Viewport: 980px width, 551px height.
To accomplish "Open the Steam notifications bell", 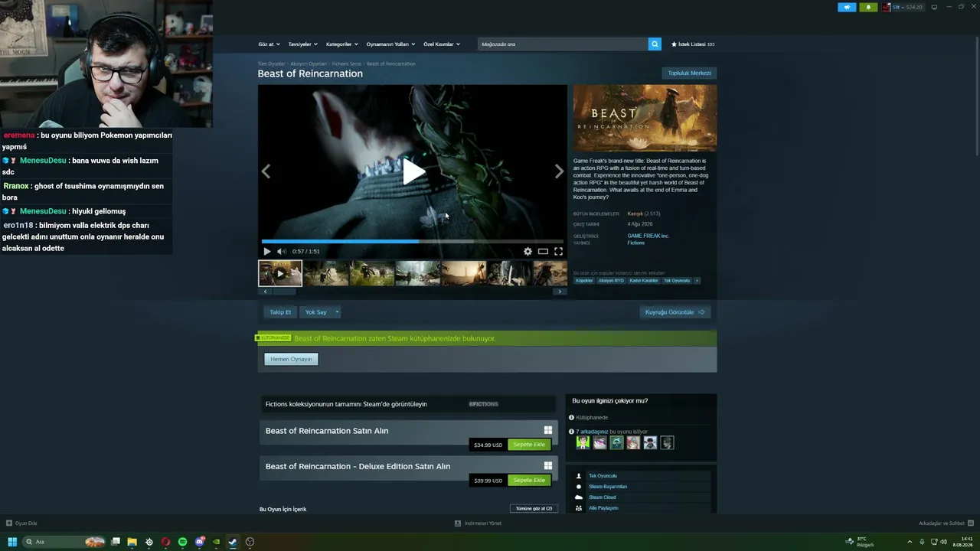I will (x=868, y=7).
